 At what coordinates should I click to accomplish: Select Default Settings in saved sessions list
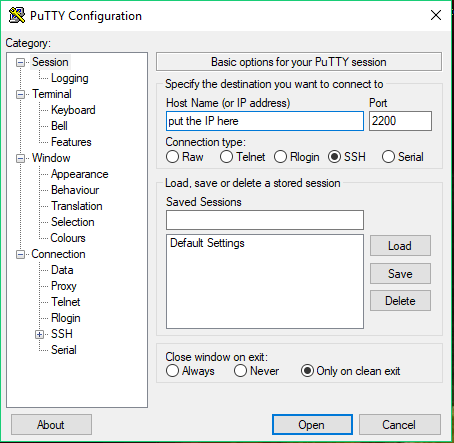207,243
